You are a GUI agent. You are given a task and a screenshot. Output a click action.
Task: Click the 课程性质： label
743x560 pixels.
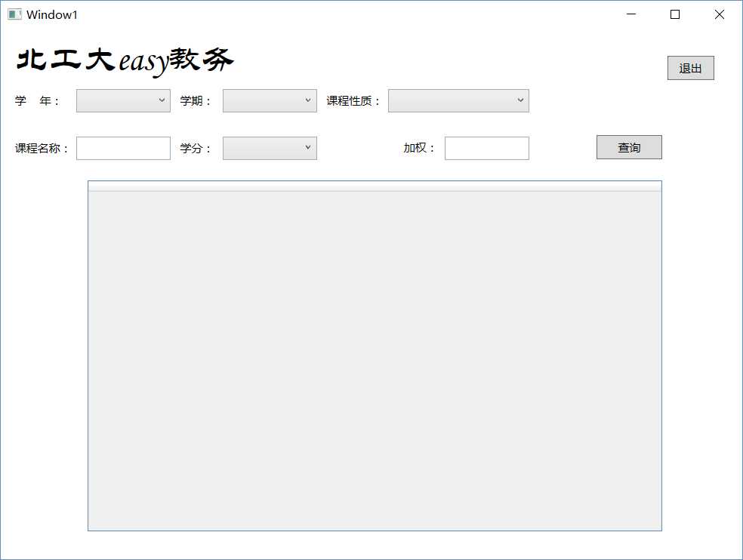pyautogui.click(x=353, y=101)
